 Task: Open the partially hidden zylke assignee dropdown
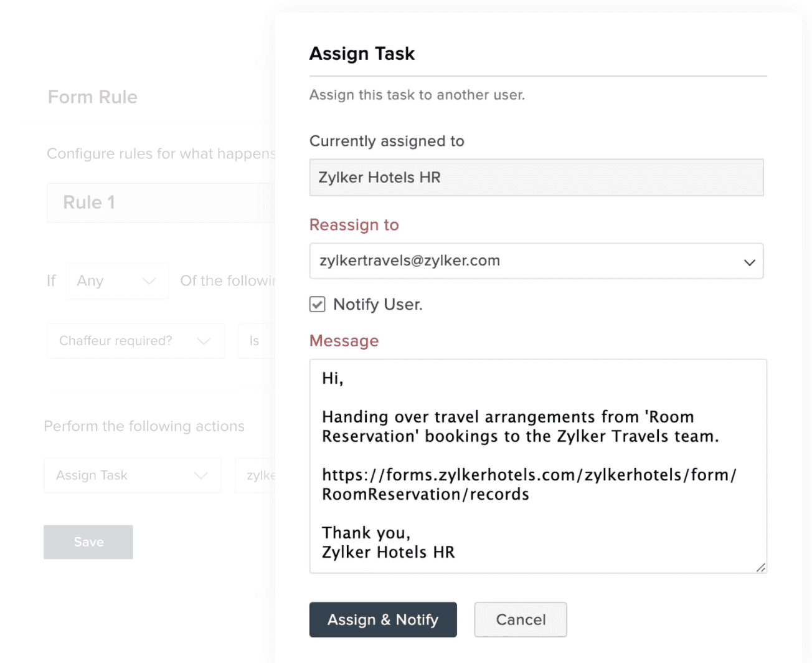click(257, 475)
